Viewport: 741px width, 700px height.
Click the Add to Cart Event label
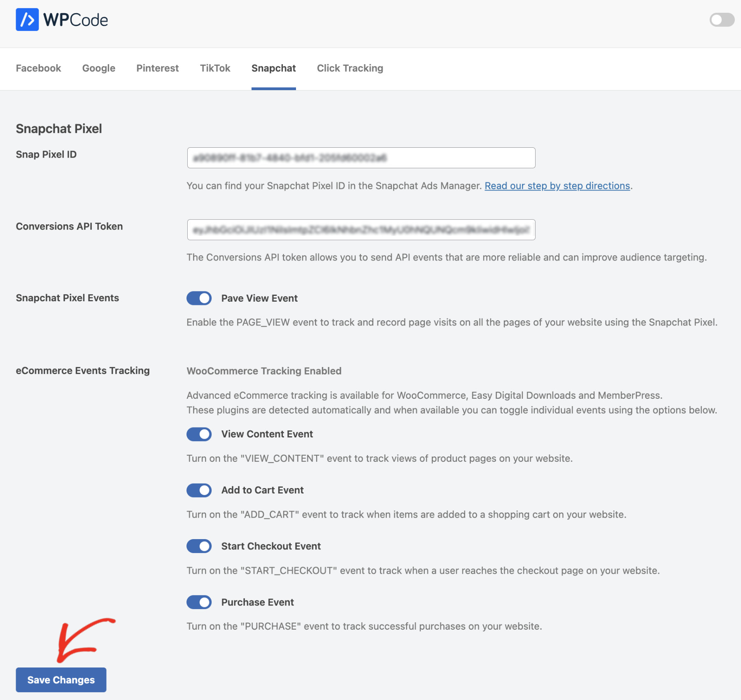point(263,490)
